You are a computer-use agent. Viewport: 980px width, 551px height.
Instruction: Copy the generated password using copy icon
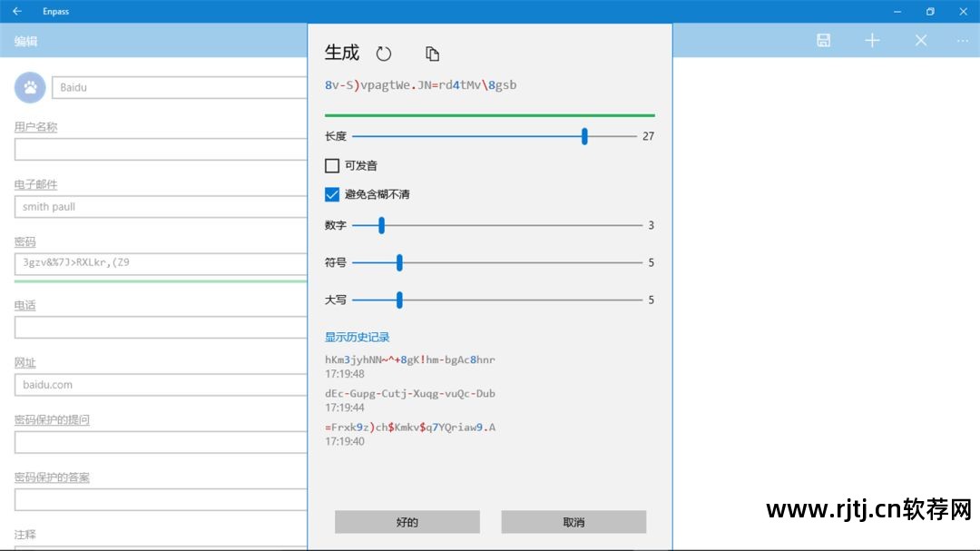[x=432, y=54]
